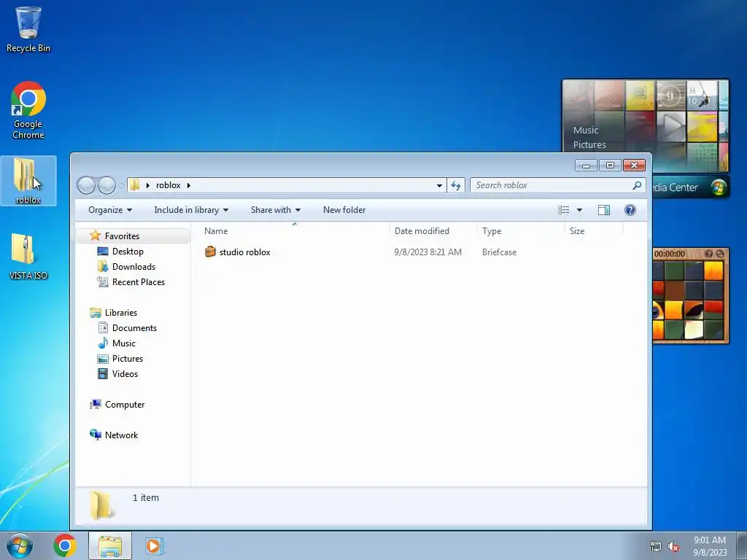Select Network in navigation pane

tap(121, 435)
